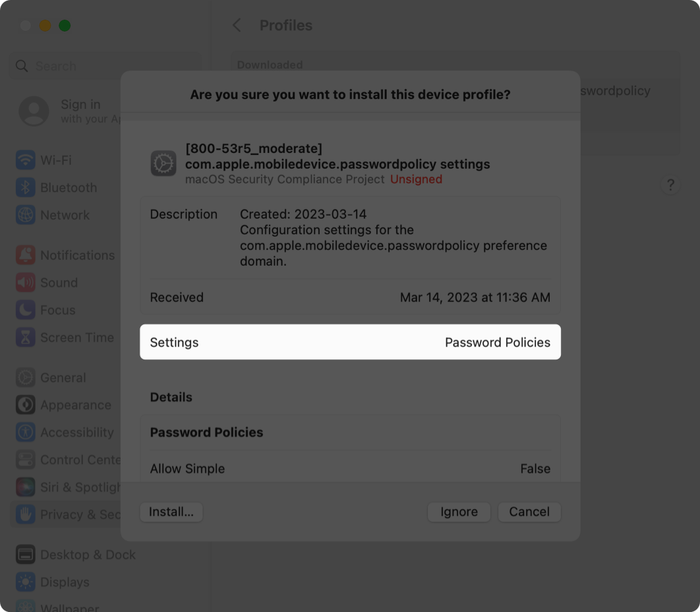Viewport: 700px width, 612px height.
Task: Click the Ignore button
Action: coord(459,512)
